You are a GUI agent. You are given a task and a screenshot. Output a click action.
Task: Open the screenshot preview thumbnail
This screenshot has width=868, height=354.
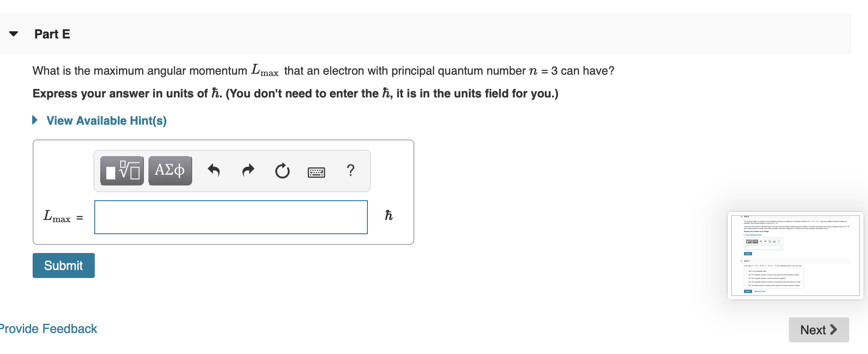[796, 256]
